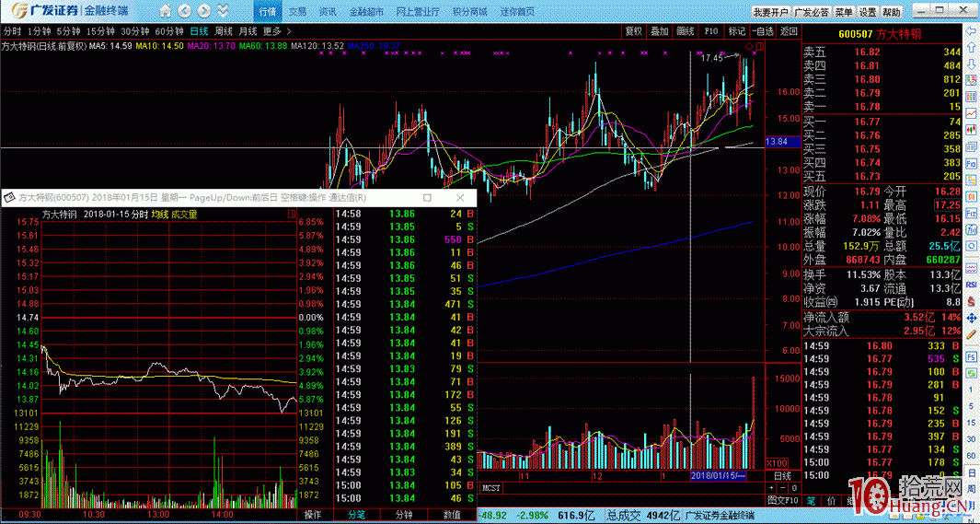Click the back navigation arrow in title bar
The width and height of the screenshot is (980, 524).
pos(185,11)
